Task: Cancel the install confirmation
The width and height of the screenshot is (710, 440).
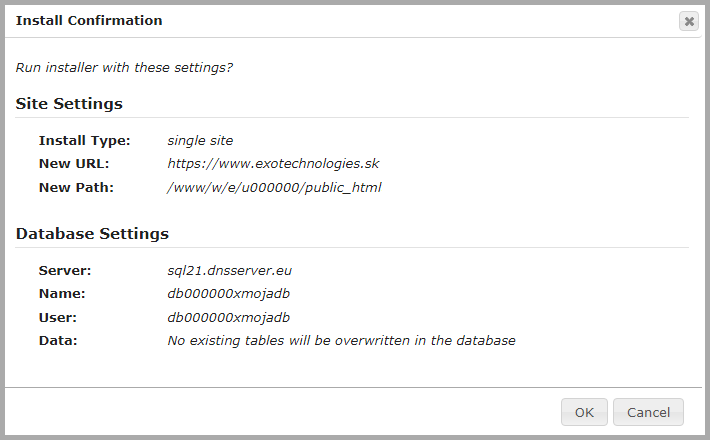Action: coord(648,412)
